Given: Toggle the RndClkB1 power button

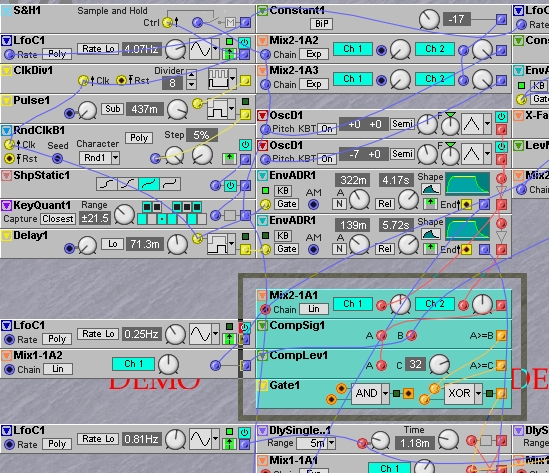Looking at the screenshot, I should (x=245, y=144).
